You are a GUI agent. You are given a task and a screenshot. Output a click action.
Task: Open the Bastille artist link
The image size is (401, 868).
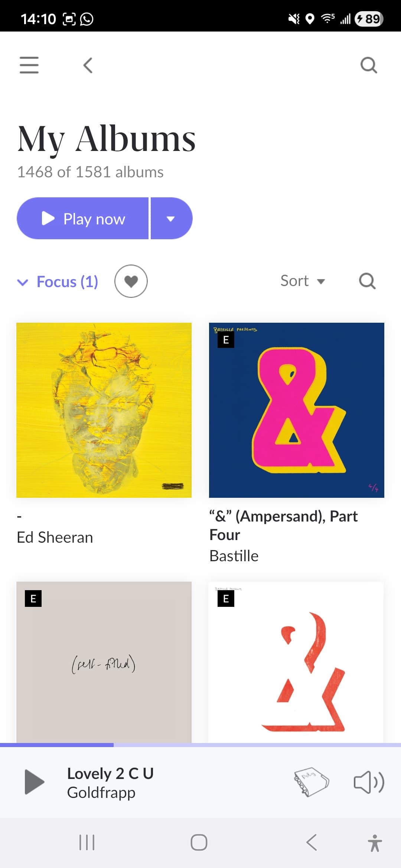(234, 556)
